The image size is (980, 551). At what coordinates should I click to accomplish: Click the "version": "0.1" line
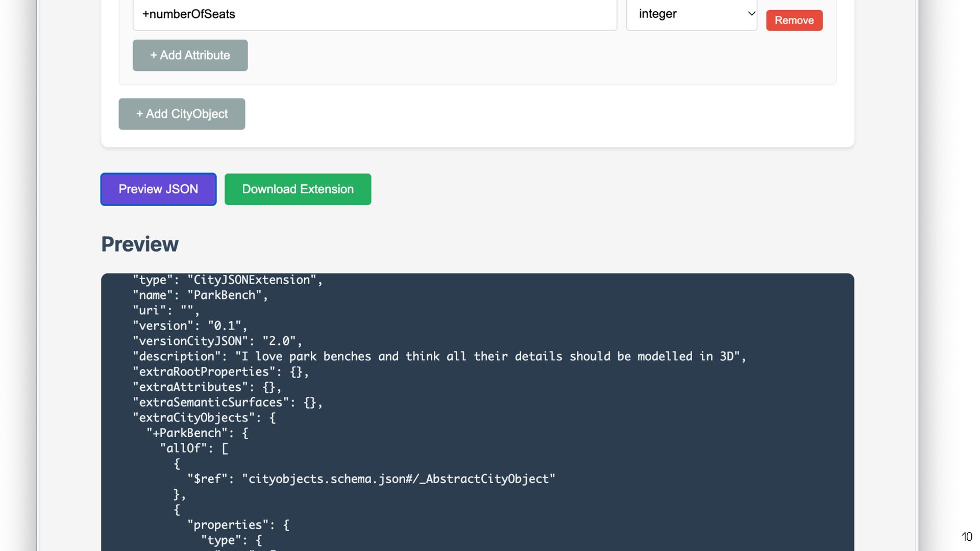pos(190,326)
